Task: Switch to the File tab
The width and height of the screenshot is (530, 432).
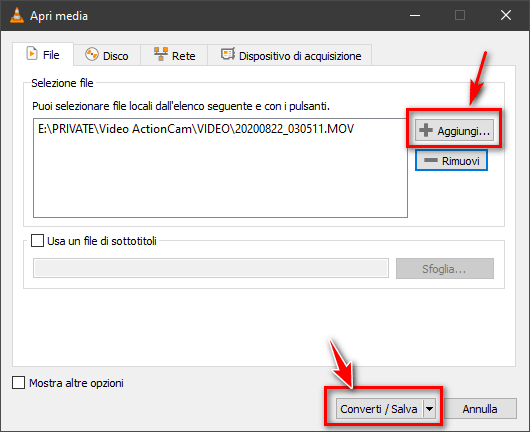Action: (43, 54)
